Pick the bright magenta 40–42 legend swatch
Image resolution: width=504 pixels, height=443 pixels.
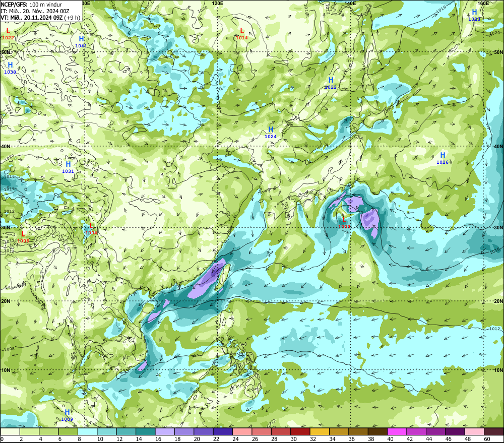pyautogui.click(x=397, y=431)
